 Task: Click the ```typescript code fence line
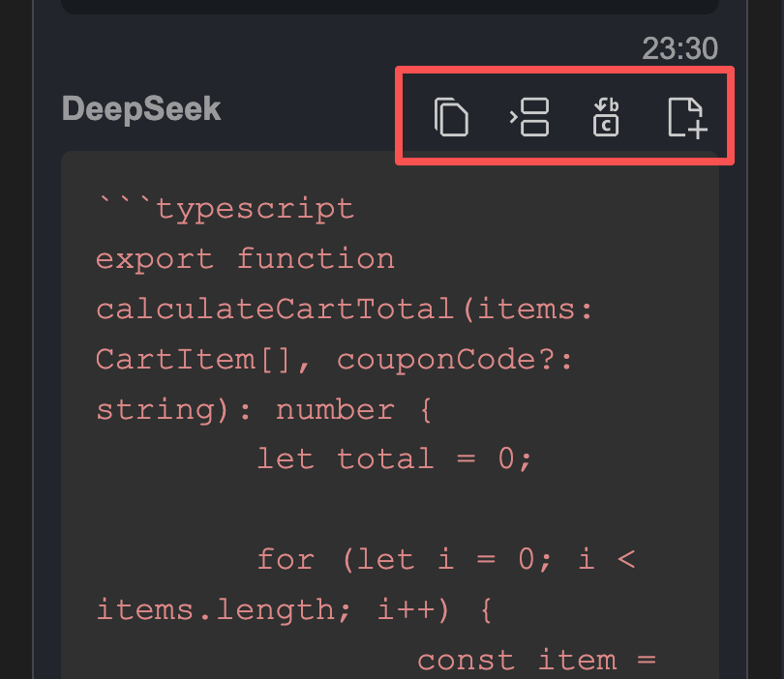[225, 208]
